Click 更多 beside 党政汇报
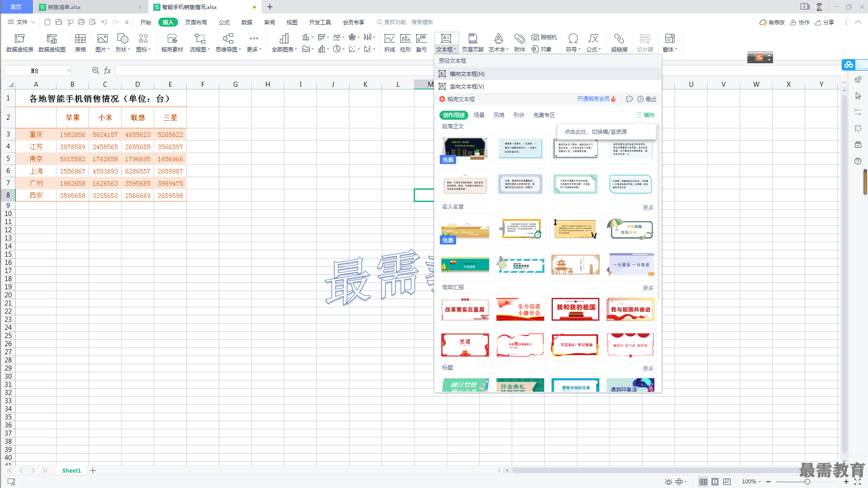 click(x=648, y=288)
